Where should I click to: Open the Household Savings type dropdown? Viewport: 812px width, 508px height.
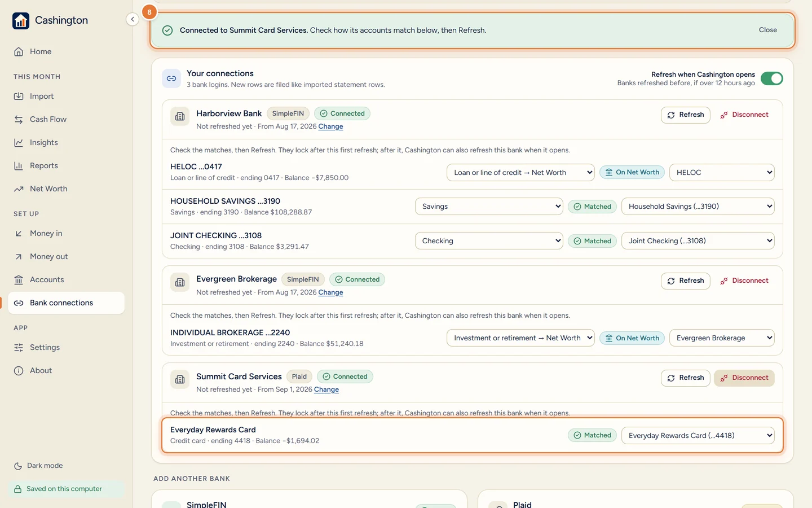[x=489, y=207]
